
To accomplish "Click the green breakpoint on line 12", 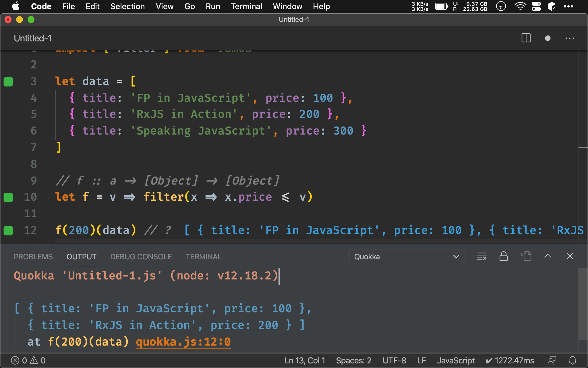I will tap(8, 229).
